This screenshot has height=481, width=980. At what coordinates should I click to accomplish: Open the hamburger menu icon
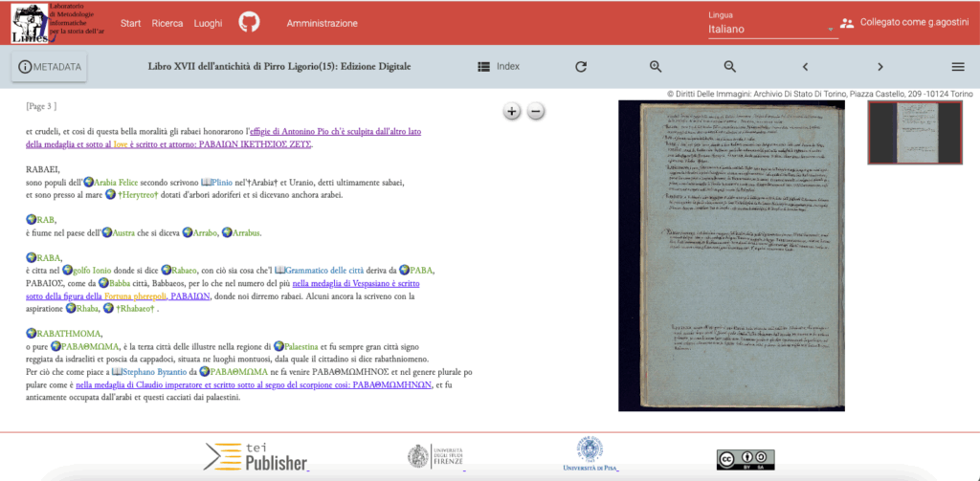point(957,67)
